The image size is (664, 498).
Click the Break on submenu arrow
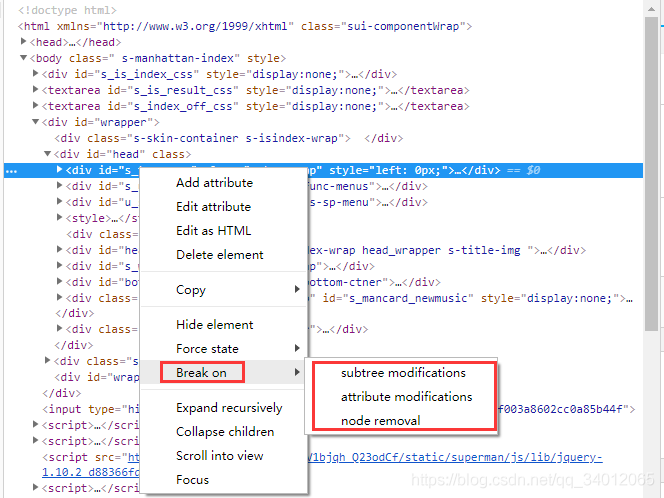coord(297,372)
